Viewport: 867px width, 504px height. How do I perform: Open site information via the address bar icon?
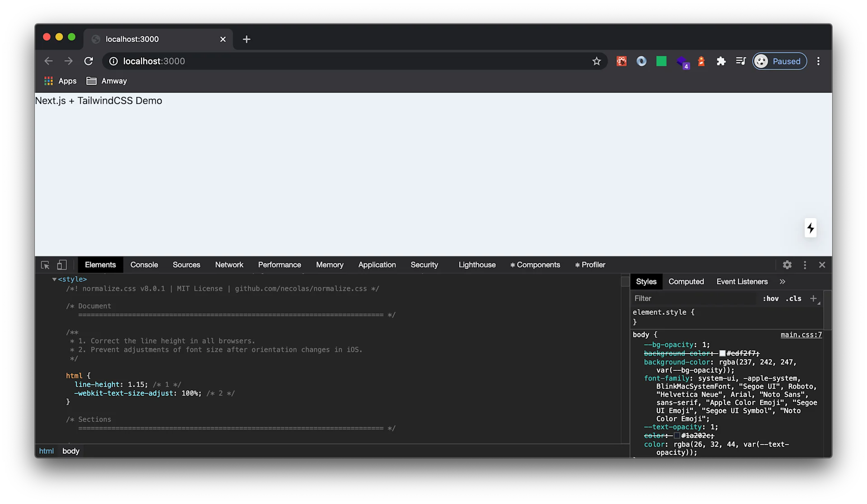(x=113, y=61)
